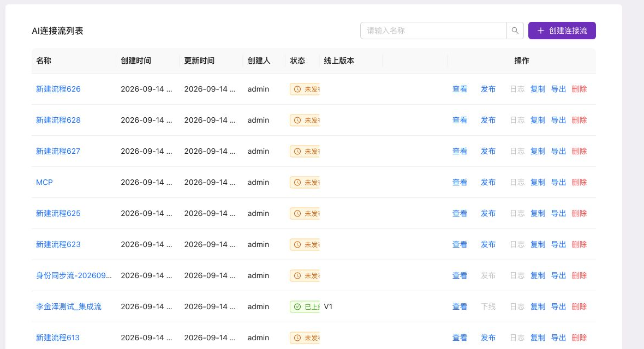Click 导出 for 新建流程627
Screen dimensions: 644x349
(x=558, y=151)
